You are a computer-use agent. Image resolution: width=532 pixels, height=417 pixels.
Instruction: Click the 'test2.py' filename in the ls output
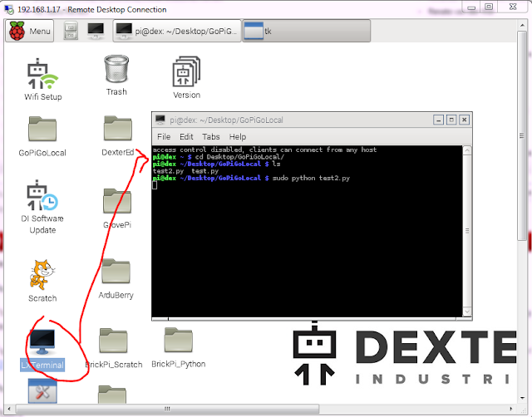coord(168,171)
